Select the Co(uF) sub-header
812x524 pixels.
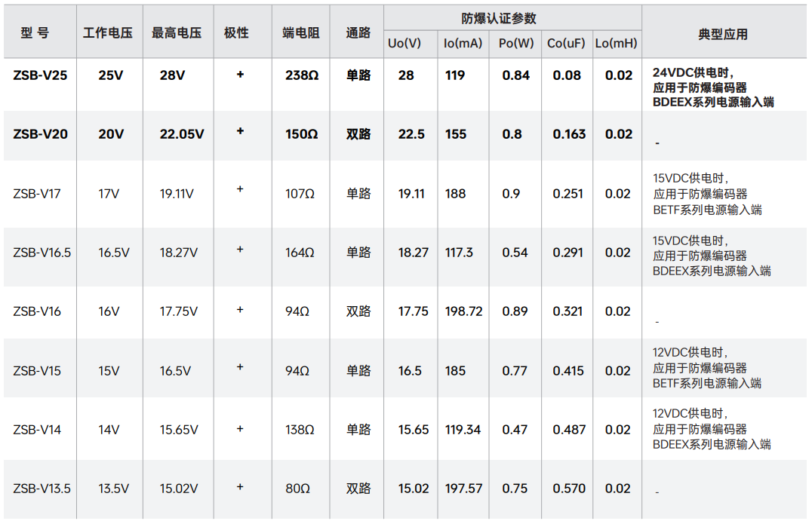pos(565,44)
